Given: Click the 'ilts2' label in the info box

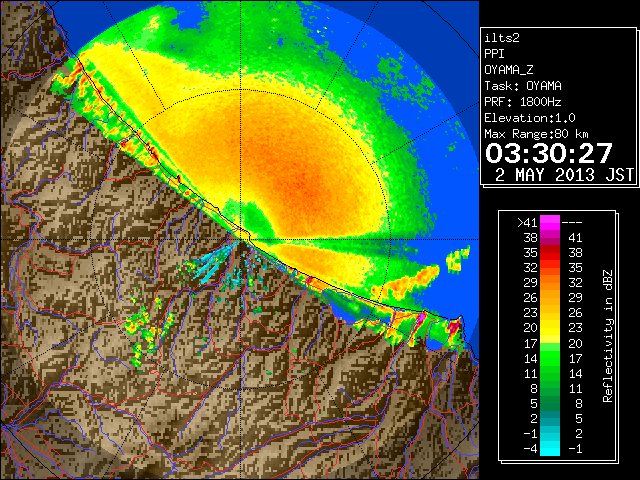Looking at the screenshot, I should click(502, 38).
